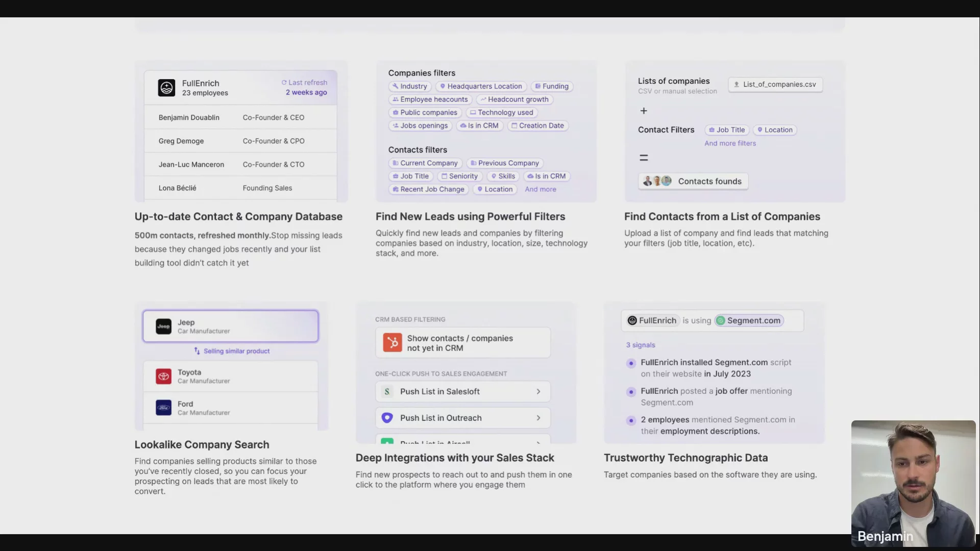Select the Creation Date filter chip
980x551 pixels.
538,126
